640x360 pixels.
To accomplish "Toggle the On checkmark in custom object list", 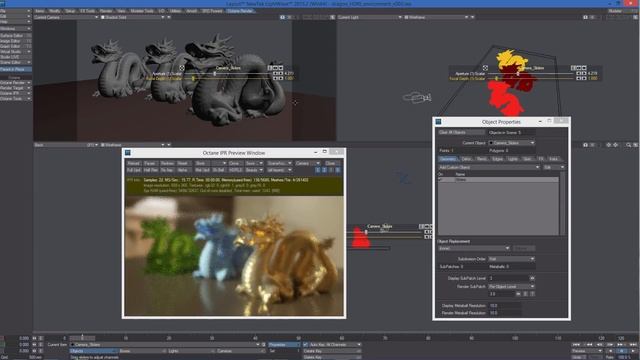I will click(x=440, y=180).
